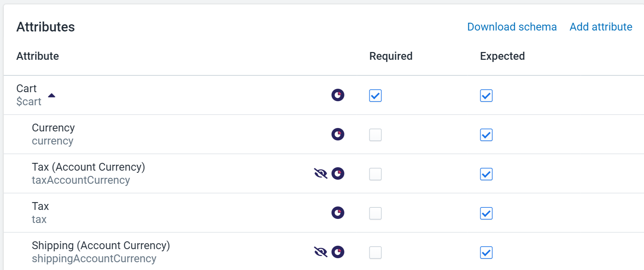The image size is (644, 270).
Task: Uncheck Expected checkbox for Cart
Action: (486, 96)
